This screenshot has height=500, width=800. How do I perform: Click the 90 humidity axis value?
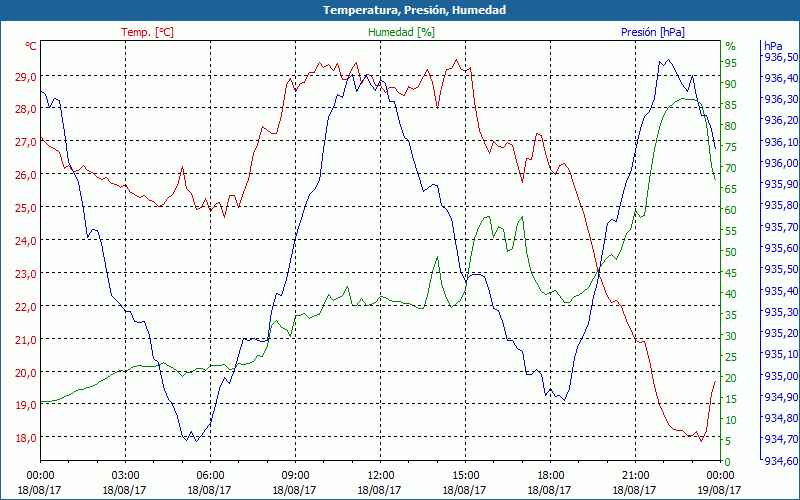click(x=731, y=84)
